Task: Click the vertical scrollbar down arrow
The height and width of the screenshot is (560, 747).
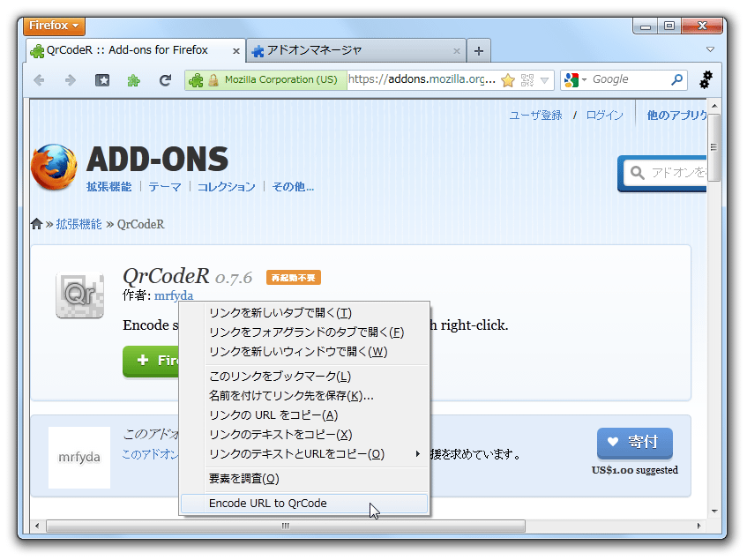Action: [x=713, y=511]
